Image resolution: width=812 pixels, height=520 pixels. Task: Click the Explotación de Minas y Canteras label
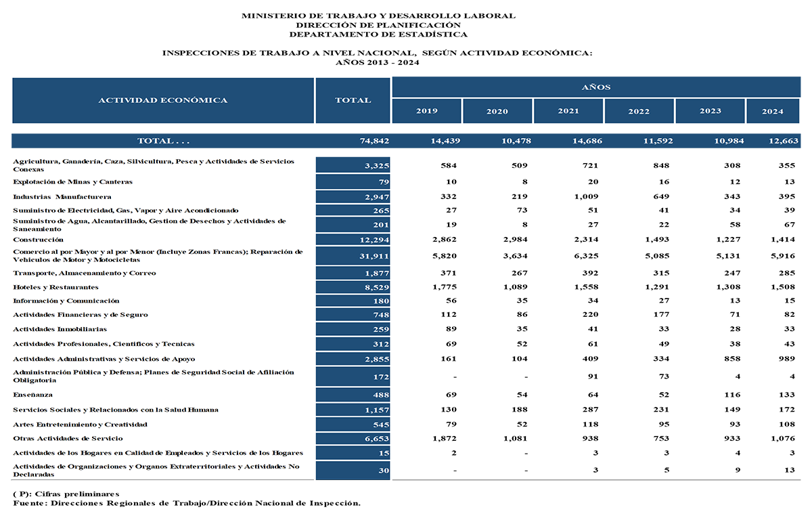pos(72,181)
